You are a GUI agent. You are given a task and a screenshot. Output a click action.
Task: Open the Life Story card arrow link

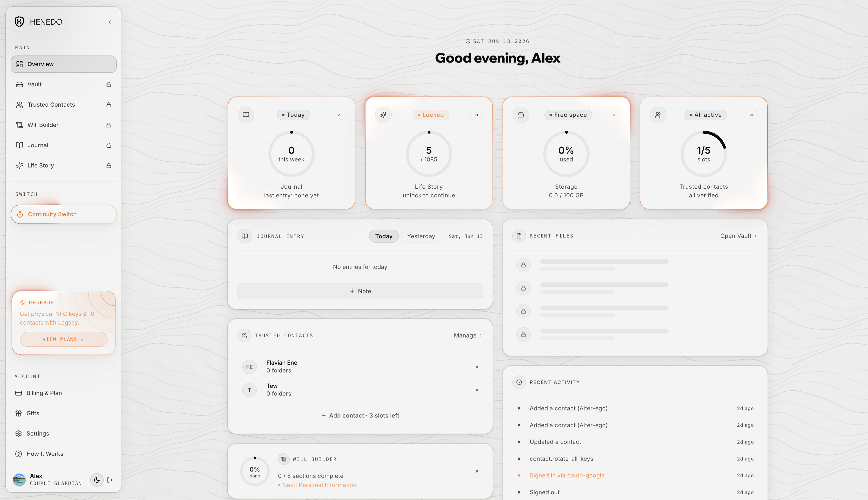476,115
